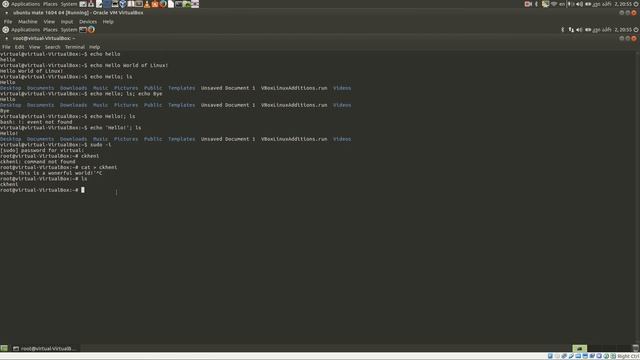640x360 pixels.
Task: Open host Bluetooth indicator
Action: point(536,4)
